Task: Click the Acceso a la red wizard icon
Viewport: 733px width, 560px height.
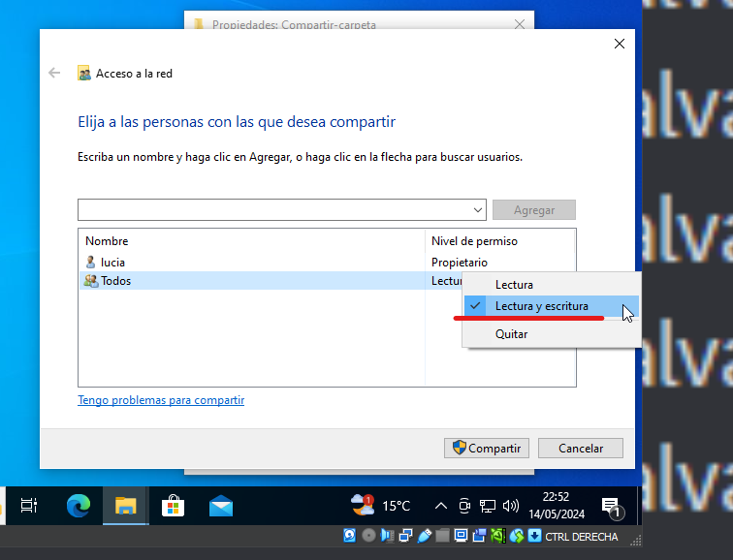Action: click(84, 74)
